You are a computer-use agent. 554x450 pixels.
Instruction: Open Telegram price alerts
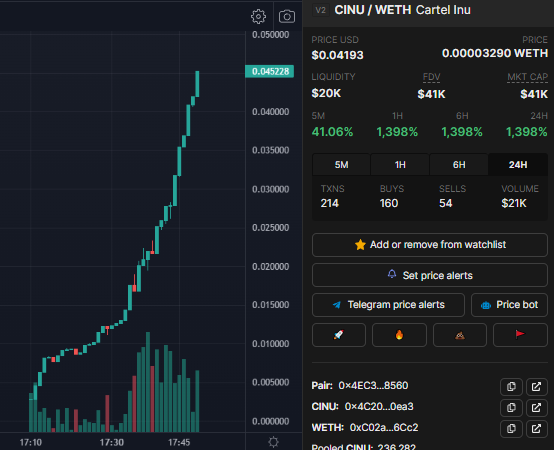[x=388, y=305]
